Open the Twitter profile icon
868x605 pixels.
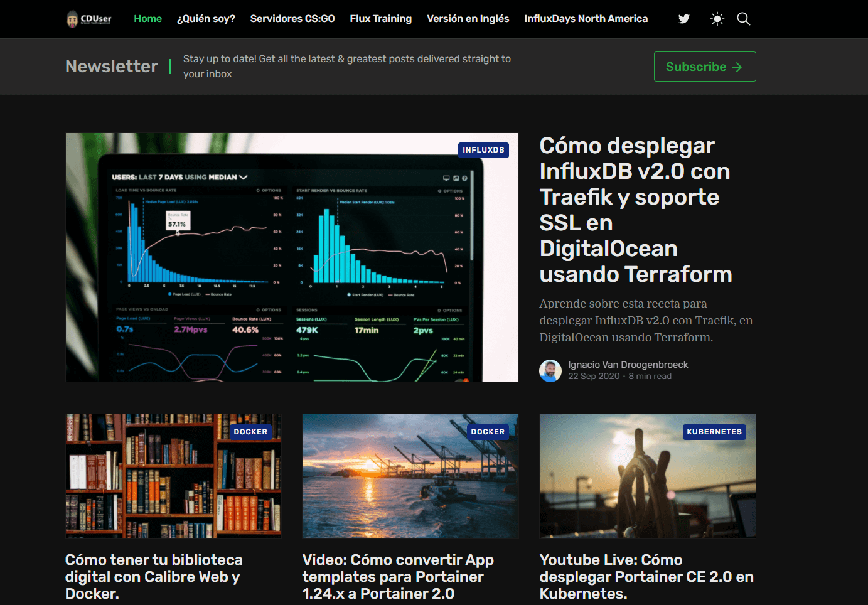684,19
